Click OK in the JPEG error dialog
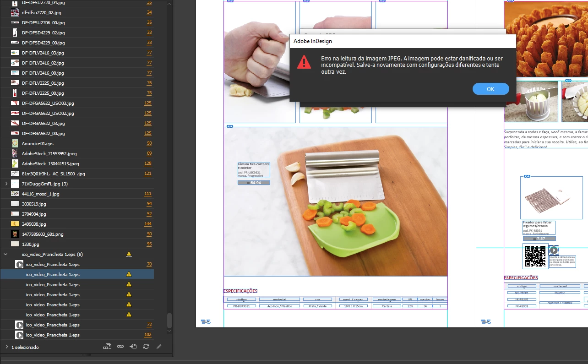The height and width of the screenshot is (364, 588). point(490,89)
